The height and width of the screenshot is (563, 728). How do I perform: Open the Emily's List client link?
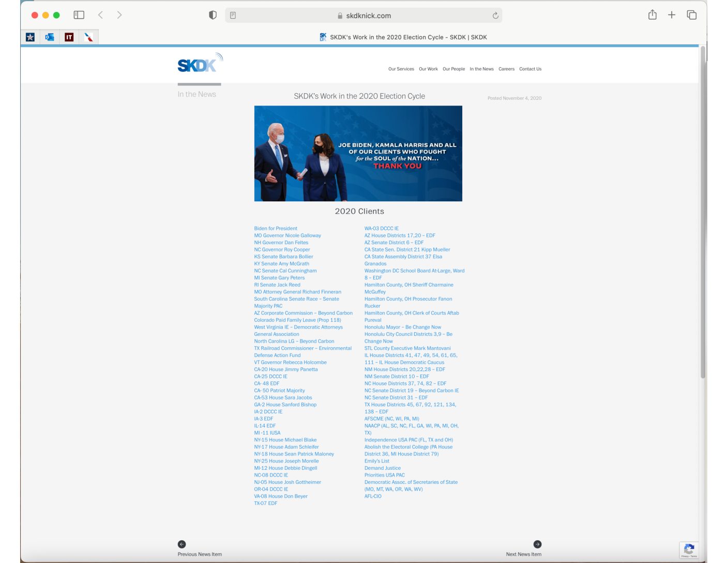pos(376,461)
